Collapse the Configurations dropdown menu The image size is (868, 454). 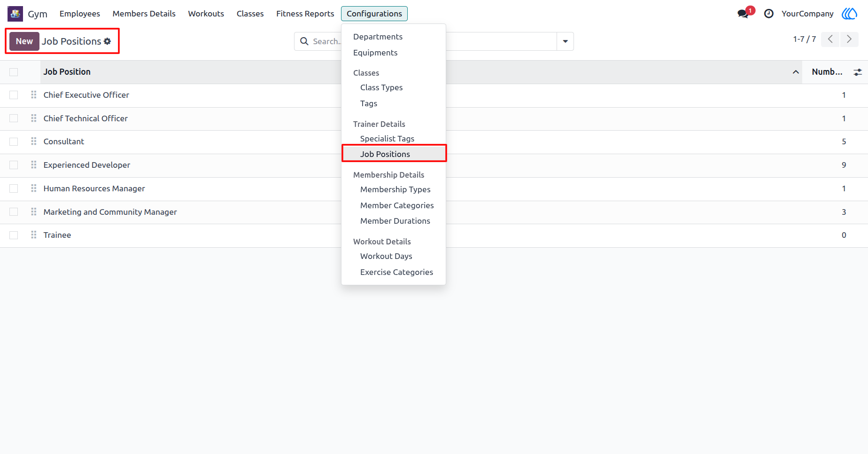[x=374, y=14]
